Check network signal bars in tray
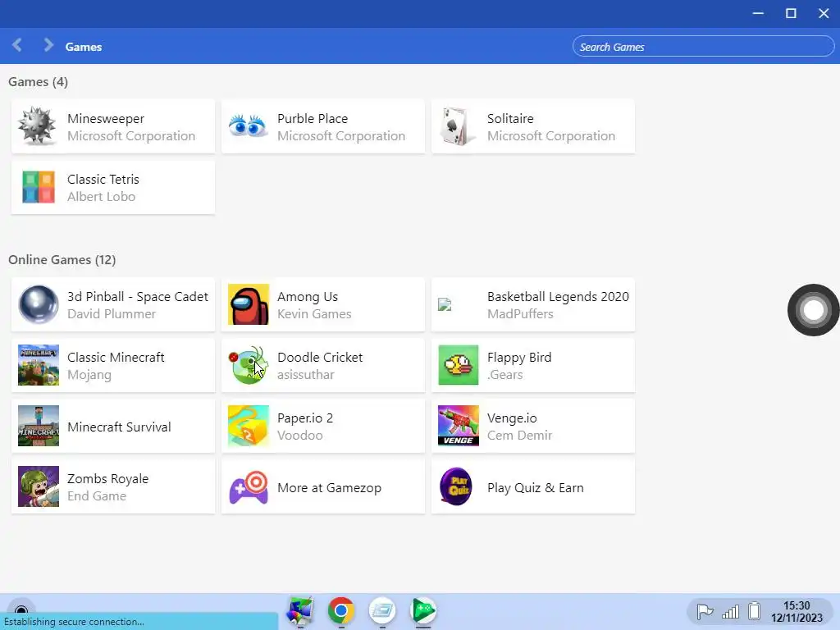 [730, 611]
